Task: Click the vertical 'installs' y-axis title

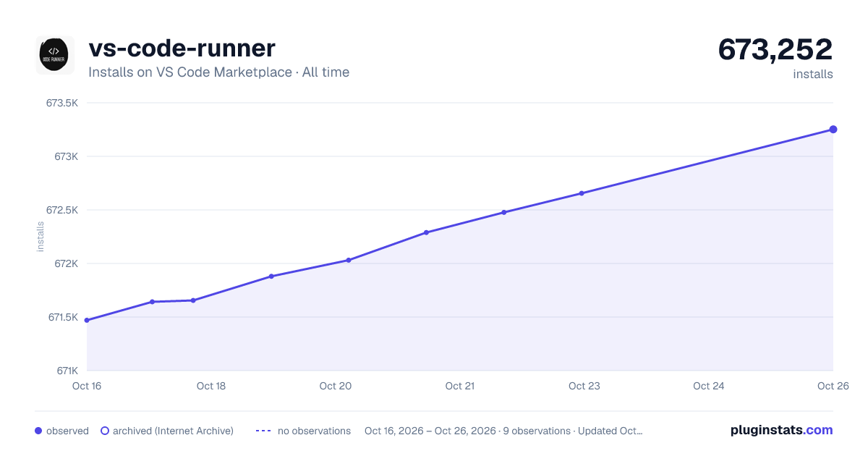Action: click(41, 237)
